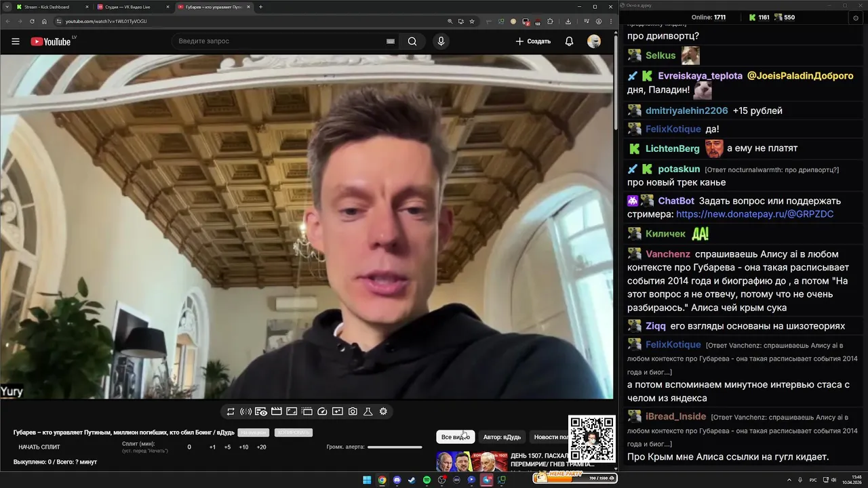This screenshot has width=868, height=488.
Task: Select the picture frame icon in the player toolbar
Action: pos(292,411)
